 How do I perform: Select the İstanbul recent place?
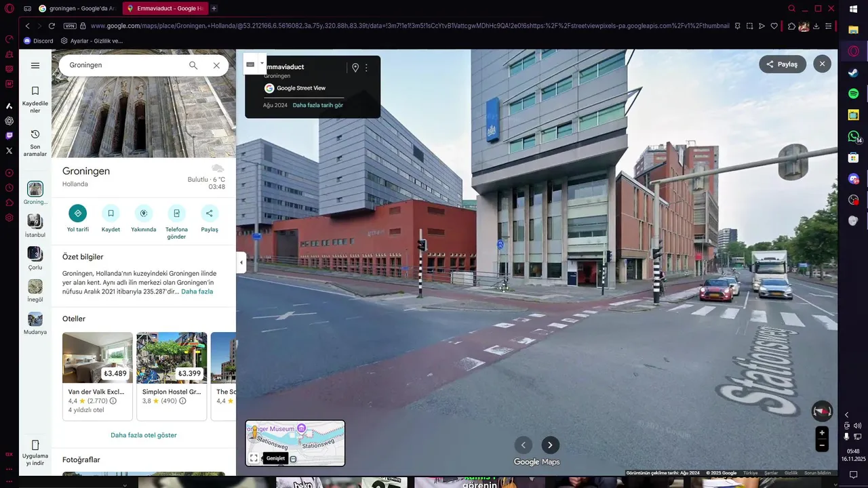coord(35,225)
